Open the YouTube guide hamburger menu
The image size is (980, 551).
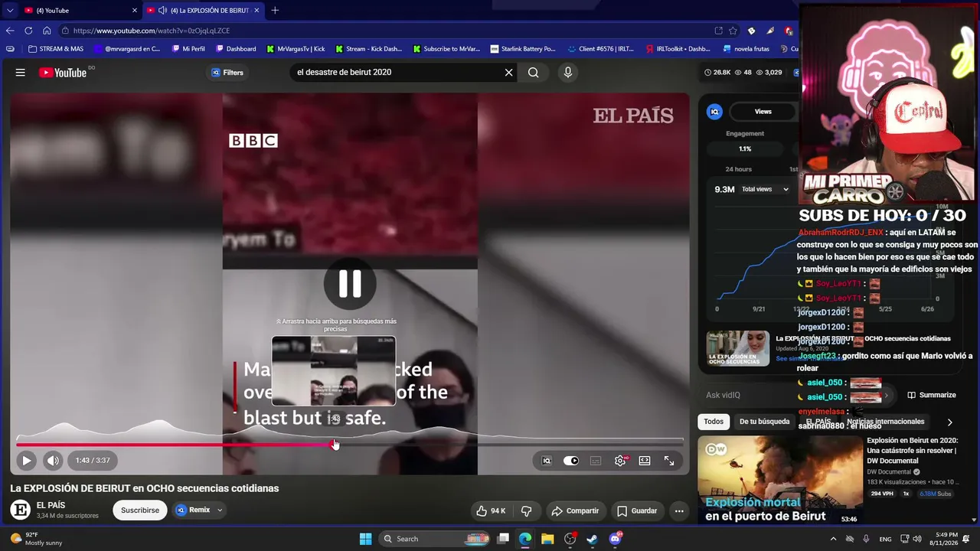pyautogui.click(x=21, y=73)
